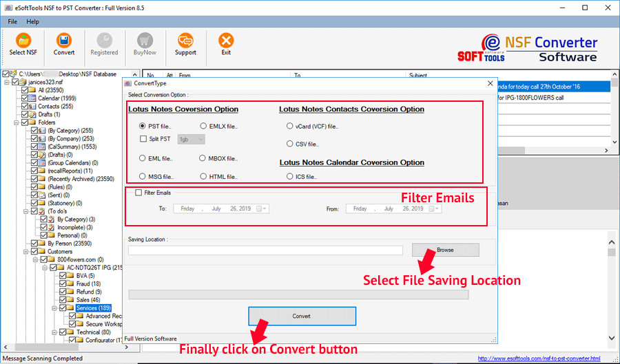
Task: Open the To date picker dropdown
Action: point(261,208)
